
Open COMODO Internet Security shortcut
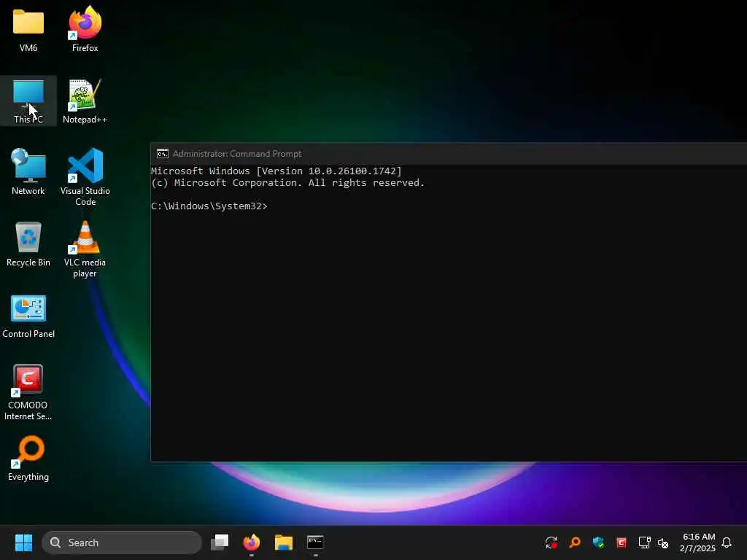tap(28, 392)
